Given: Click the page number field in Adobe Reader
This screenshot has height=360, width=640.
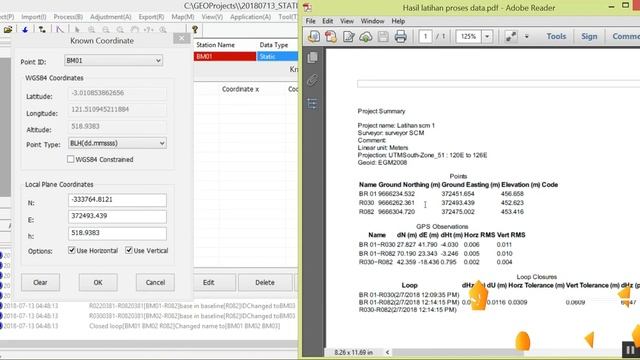Looking at the screenshot, I should pos(425,36).
